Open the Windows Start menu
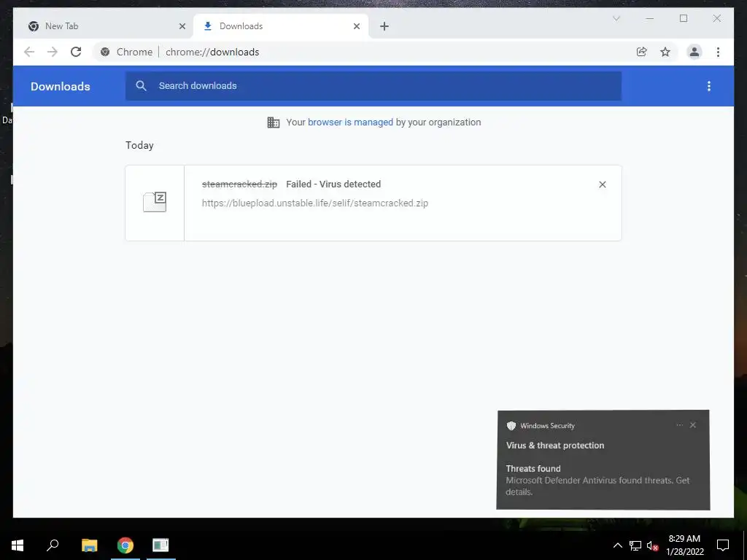Image resolution: width=747 pixels, height=560 pixels. (x=18, y=545)
